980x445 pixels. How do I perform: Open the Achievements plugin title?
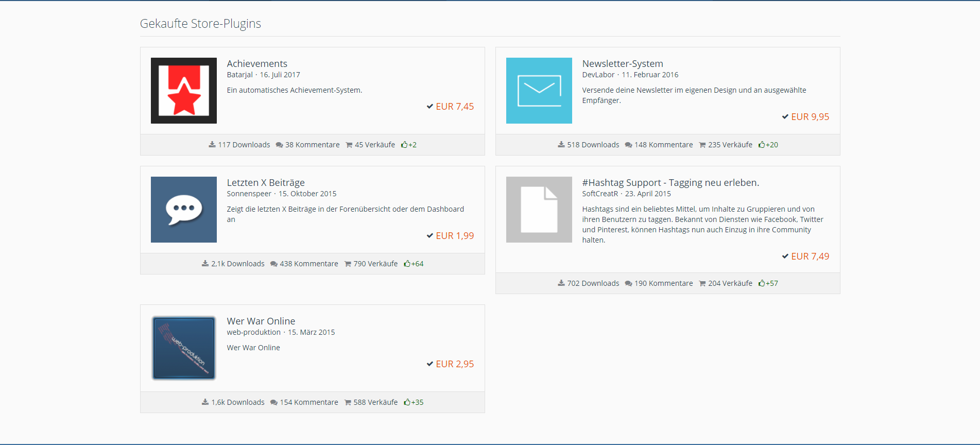coord(257,63)
